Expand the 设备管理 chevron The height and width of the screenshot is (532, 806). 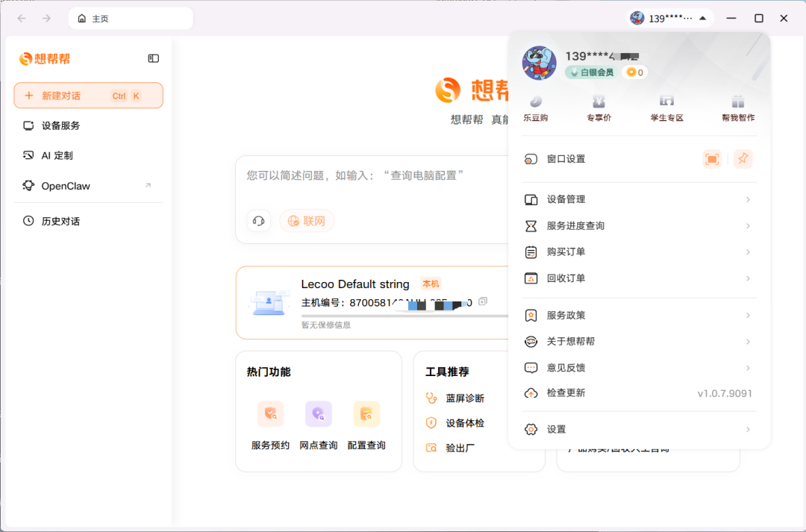point(748,199)
